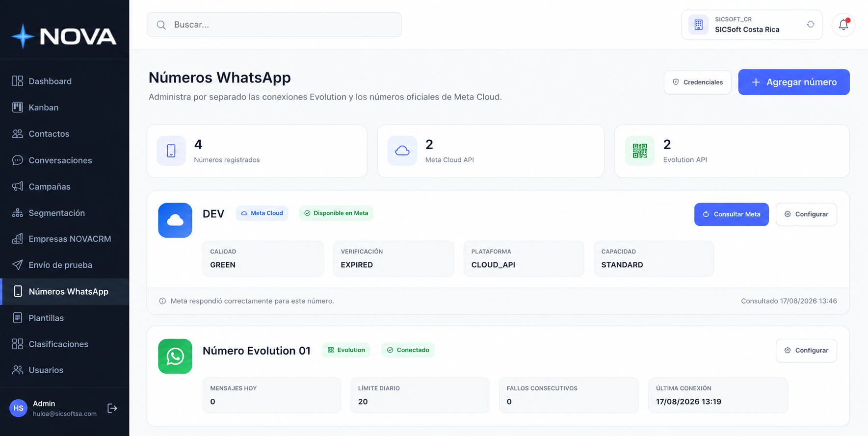868x436 pixels.
Task: Click the FALLOS CONSECUTIVOS box
Action: coord(569,395)
